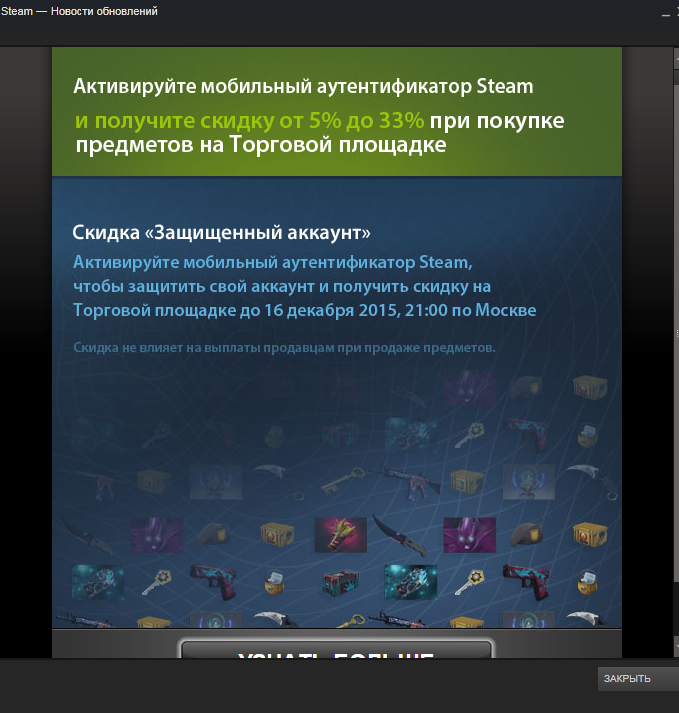
Task: Click the scrollbar down arrow
Action: (x=676, y=647)
